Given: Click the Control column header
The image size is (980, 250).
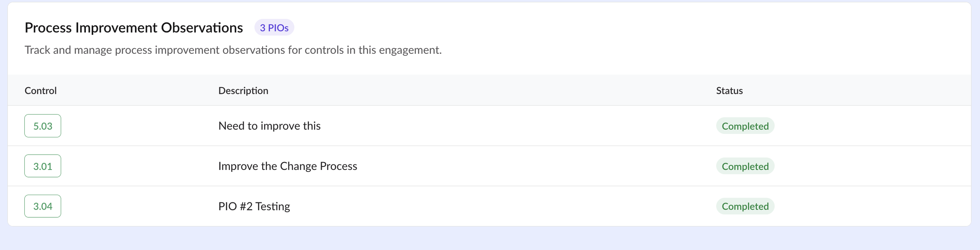Looking at the screenshot, I should [x=41, y=91].
